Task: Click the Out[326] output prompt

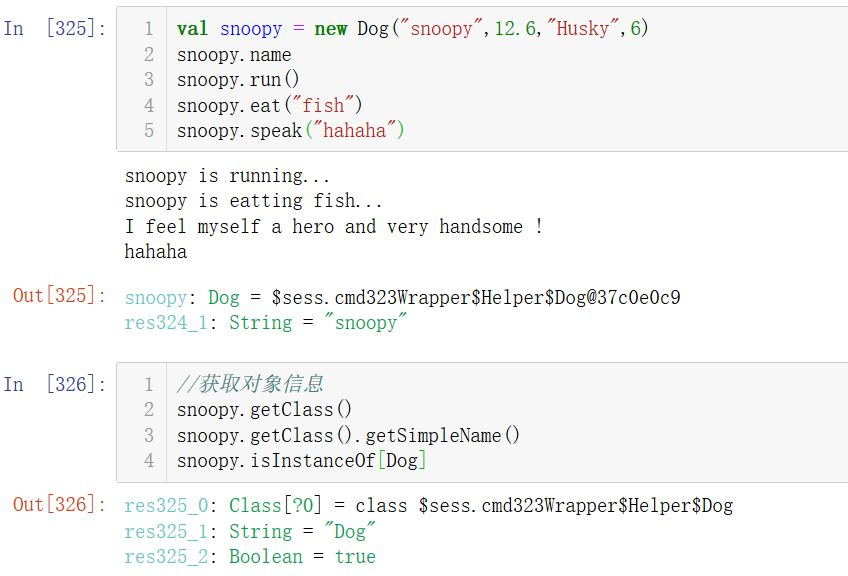Action: click(59, 505)
